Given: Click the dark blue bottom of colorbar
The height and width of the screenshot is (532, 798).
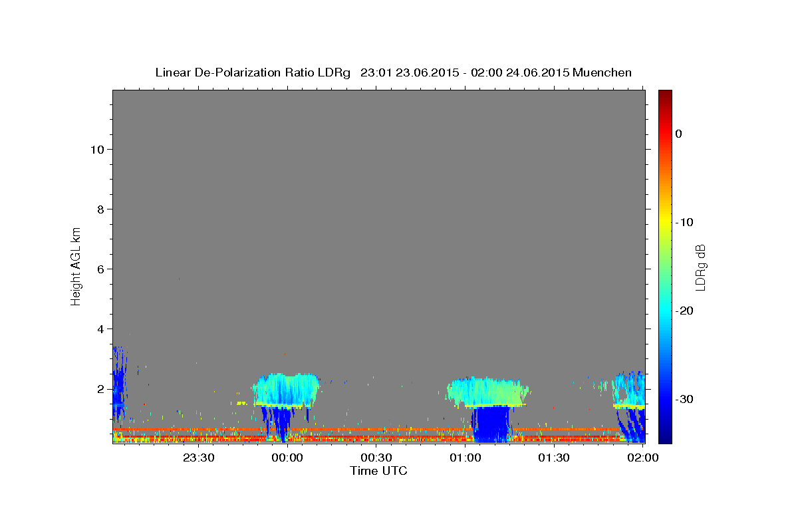Looking at the screenshot, I should point(665,436).
